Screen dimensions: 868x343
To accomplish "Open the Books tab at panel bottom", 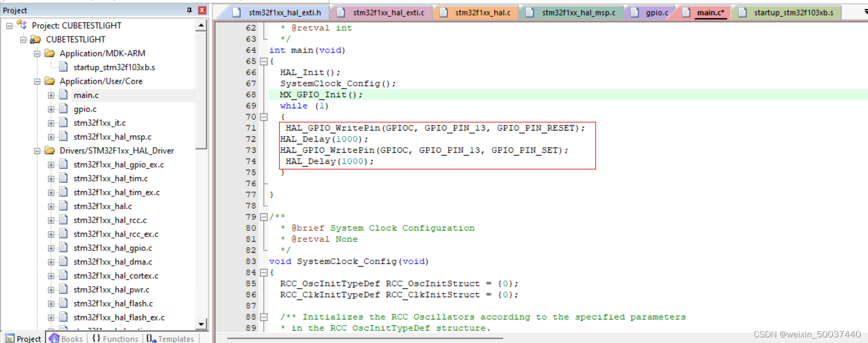I will tap(66, 339).
